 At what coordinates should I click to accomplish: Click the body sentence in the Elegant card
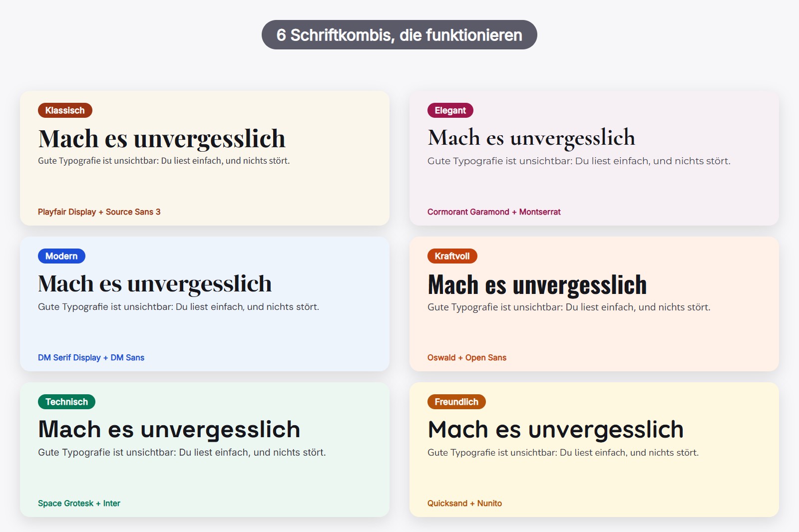tap(579, 161)
